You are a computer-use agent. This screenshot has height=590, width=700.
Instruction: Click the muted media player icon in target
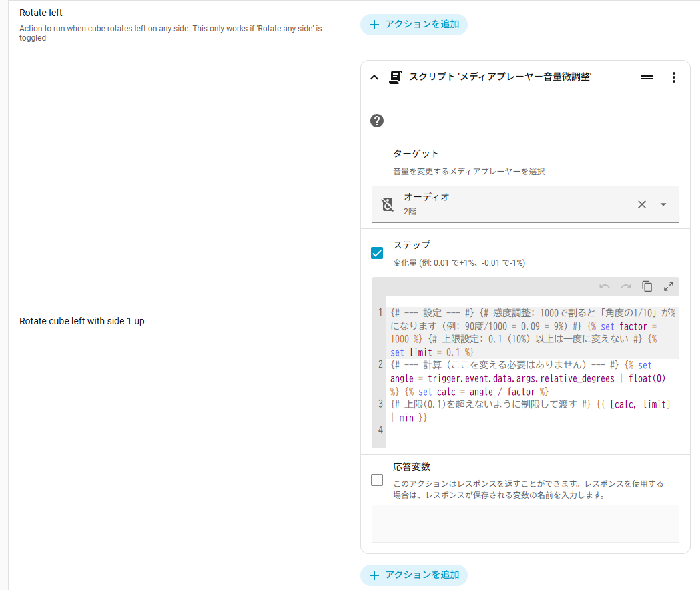(388, 204)
